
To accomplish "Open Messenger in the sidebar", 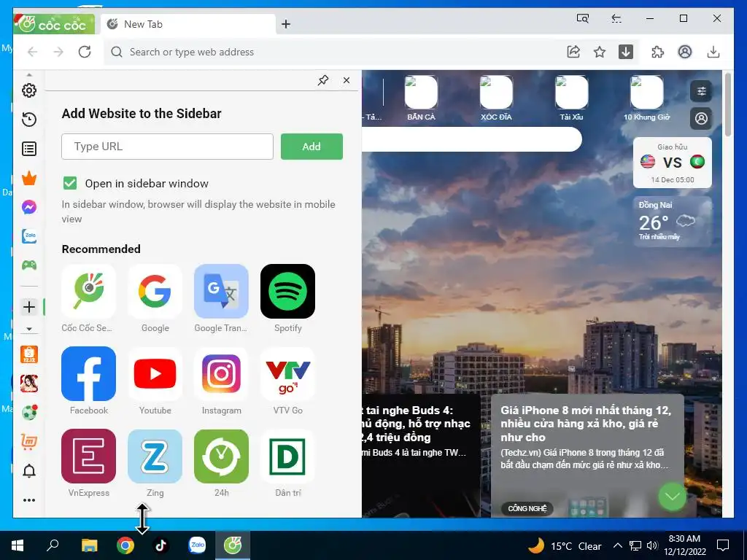I will tap(29, 207).
